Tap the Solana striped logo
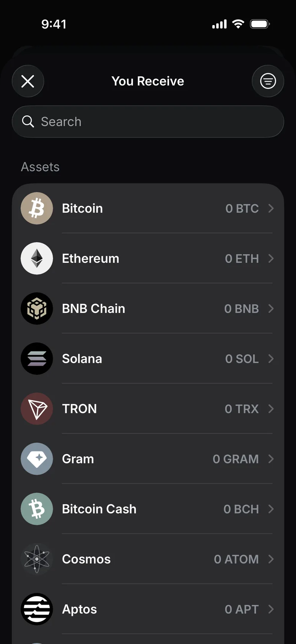Image resolution: width=296 pixels, height=644 pixels. tap(37, 359)
